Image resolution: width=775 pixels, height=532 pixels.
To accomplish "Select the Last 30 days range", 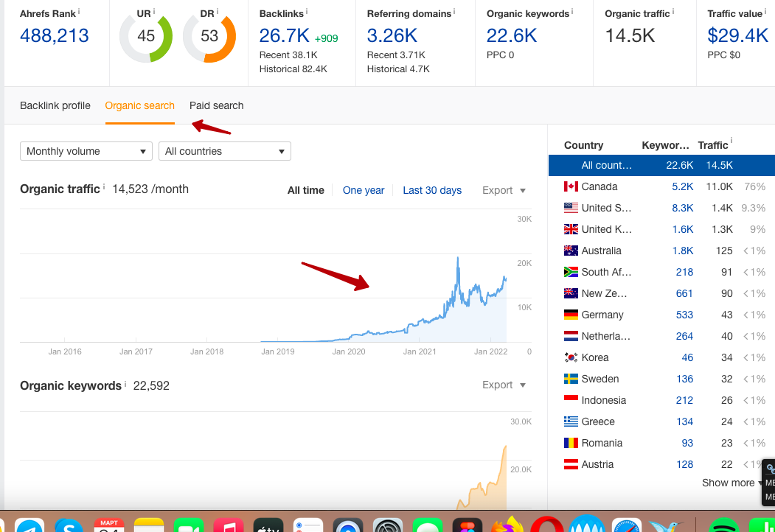I will pyautogui.click(x=432, y=190).
